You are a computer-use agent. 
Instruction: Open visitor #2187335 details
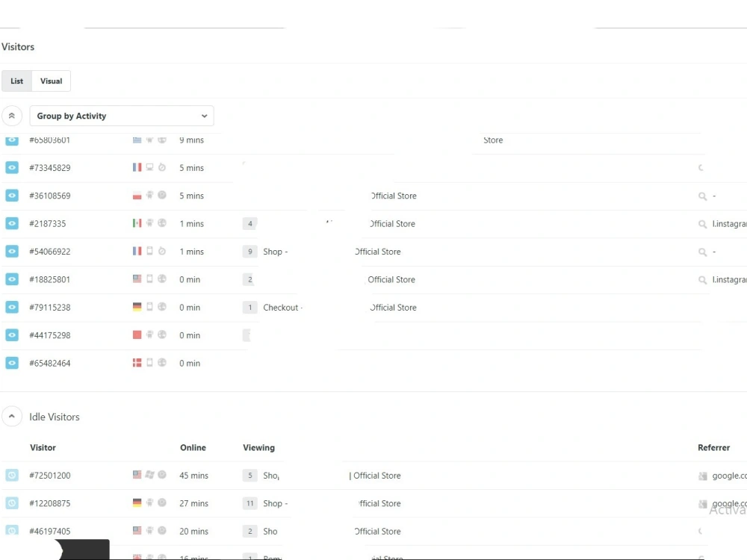(48, 224)
